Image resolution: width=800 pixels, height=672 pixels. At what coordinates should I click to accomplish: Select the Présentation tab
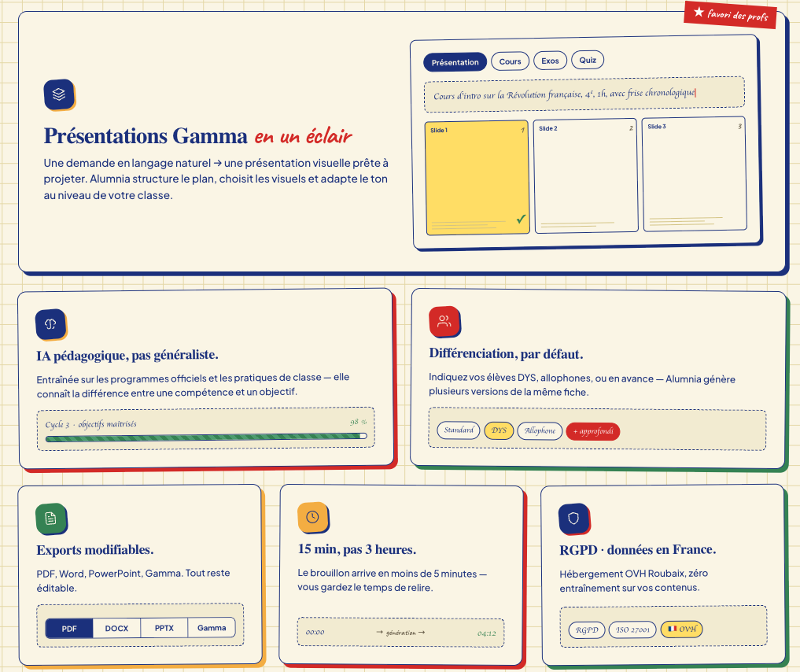(455, 62)
